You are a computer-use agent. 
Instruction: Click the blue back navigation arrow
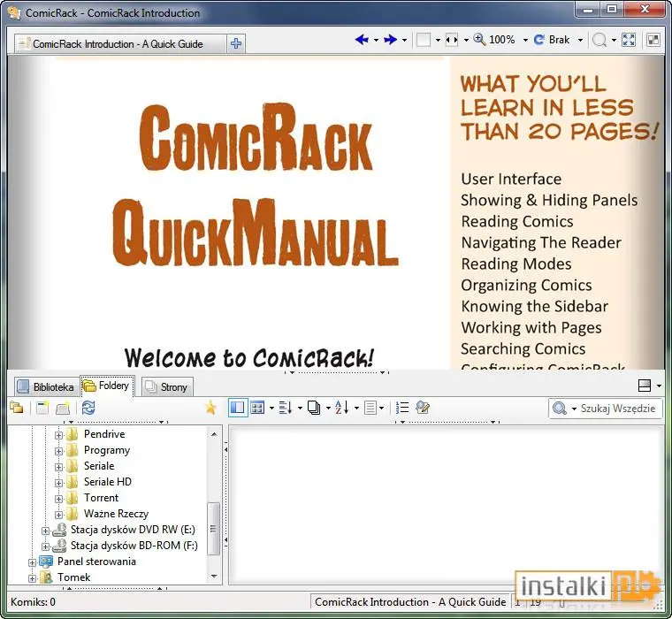click(362, 40)
